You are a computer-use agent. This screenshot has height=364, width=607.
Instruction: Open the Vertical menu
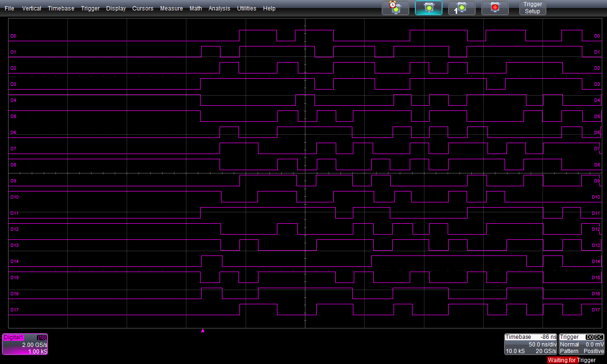click(32, 9)
